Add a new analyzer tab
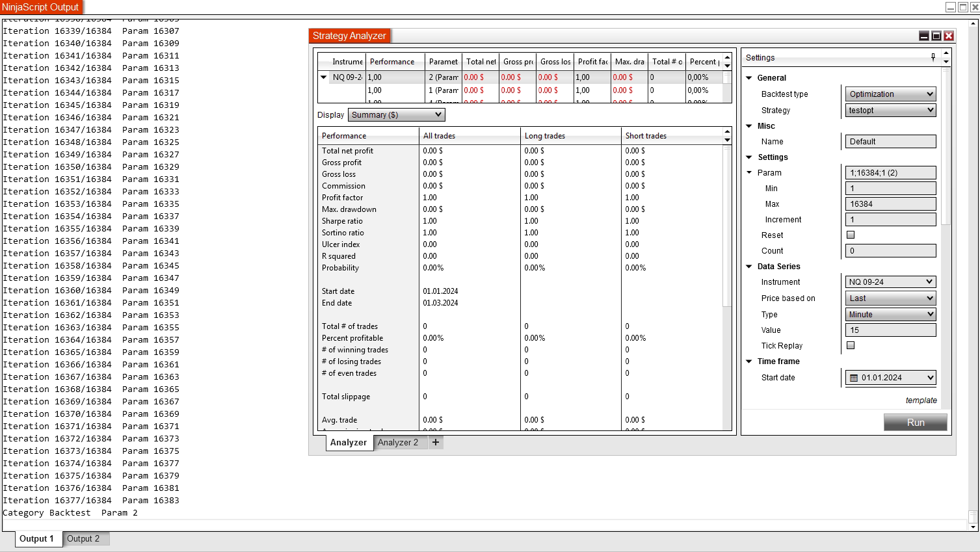This screenshot has width=980, height=552. tap(436, 442)
